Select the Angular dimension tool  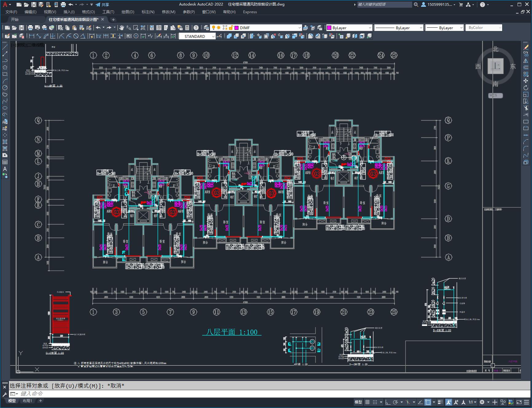(83, 36)
